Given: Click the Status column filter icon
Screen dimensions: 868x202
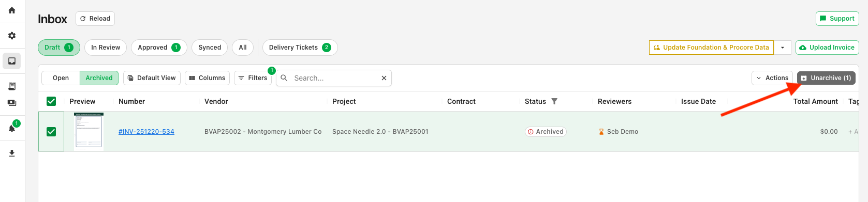Looking at the screenshot, I should coord(554,101).
